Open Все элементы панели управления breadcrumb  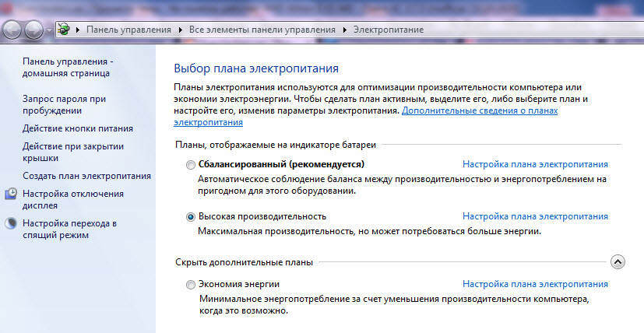(x=262, y=30)
